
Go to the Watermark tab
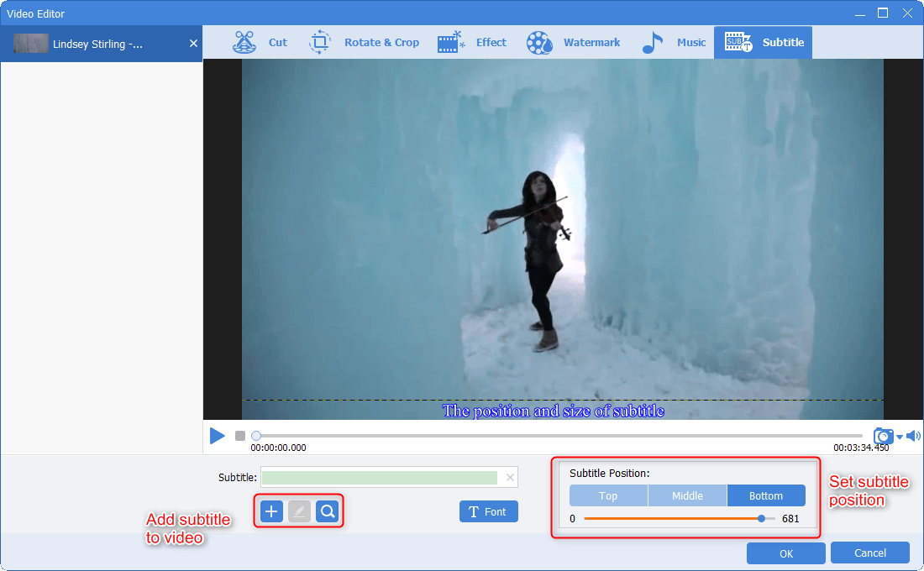tap(573, 43)
